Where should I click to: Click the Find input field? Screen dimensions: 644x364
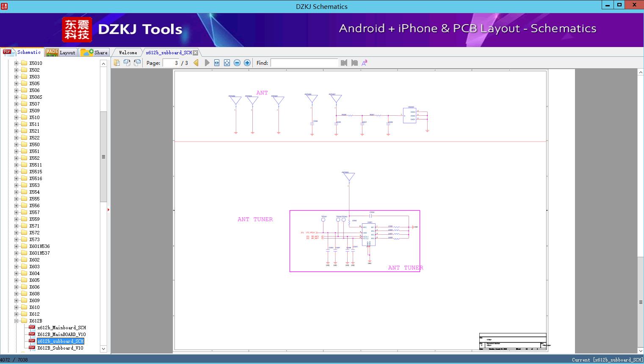[x=304, y=63]
